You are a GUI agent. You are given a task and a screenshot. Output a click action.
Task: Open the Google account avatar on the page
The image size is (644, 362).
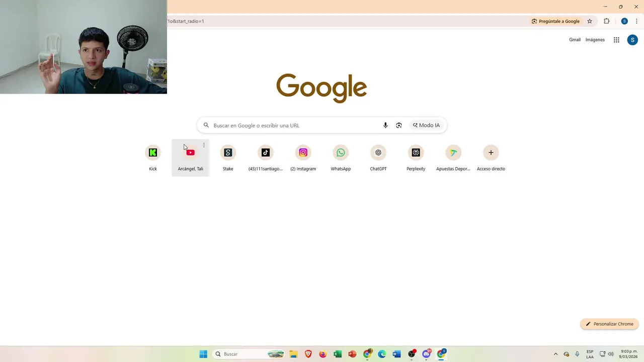point(632,40)
